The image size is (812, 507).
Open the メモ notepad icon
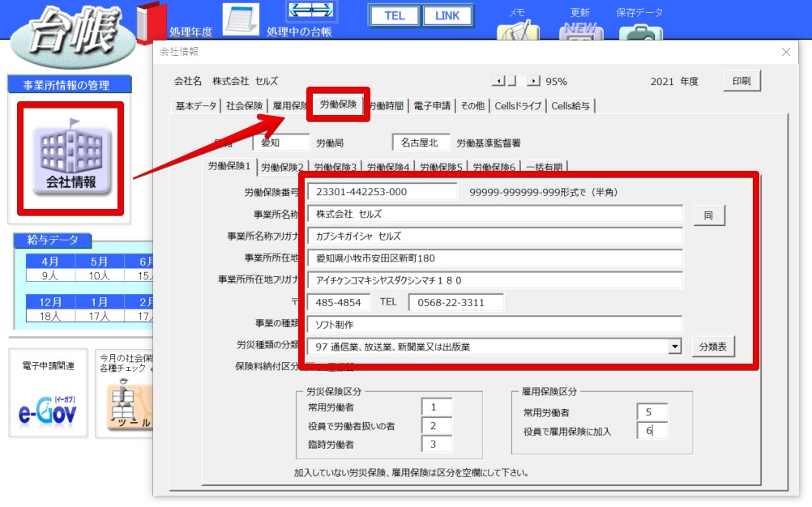[x=517, y=30]
